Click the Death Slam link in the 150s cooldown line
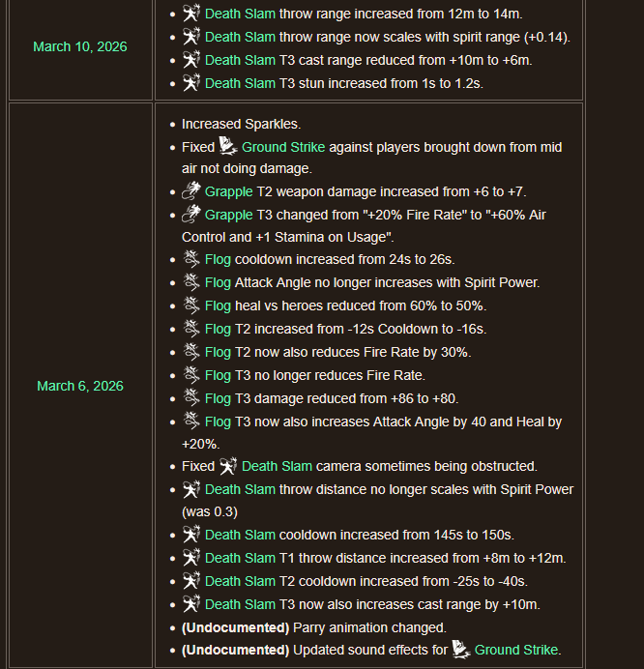 click(240, 535)
